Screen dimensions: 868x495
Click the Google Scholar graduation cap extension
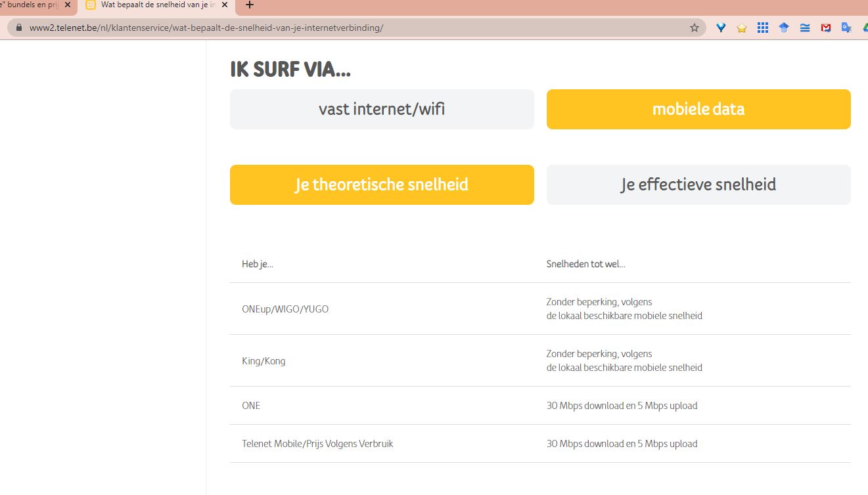point(784,28)
